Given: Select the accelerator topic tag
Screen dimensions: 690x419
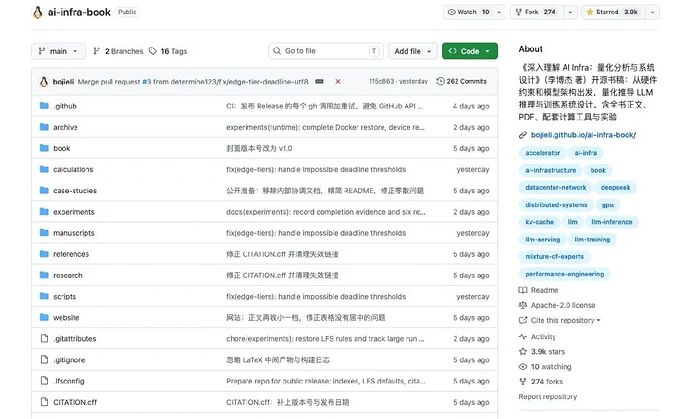Looking at the screenshot, I should (x=543, y=153).
